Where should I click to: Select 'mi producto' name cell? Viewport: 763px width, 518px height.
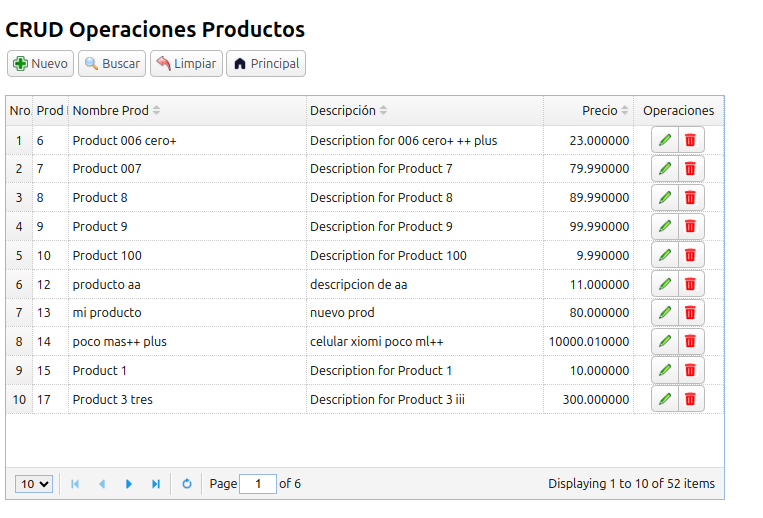coord(187,313)
